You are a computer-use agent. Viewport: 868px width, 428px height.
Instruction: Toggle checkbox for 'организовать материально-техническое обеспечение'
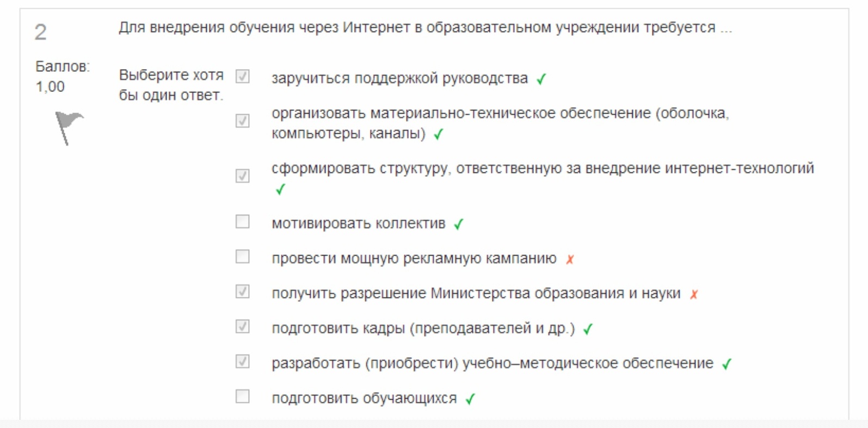point(243,121)
